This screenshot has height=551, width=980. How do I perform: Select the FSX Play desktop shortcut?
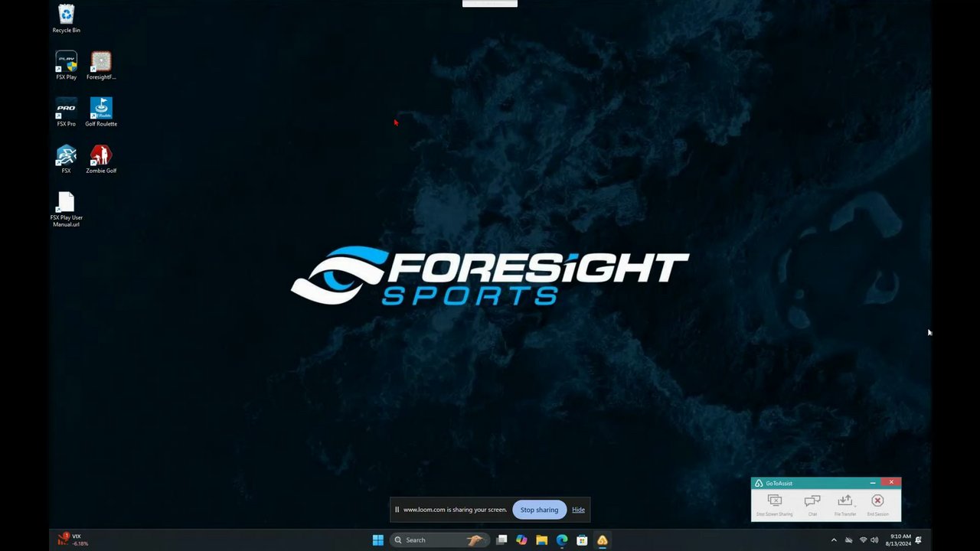[67, 65]
